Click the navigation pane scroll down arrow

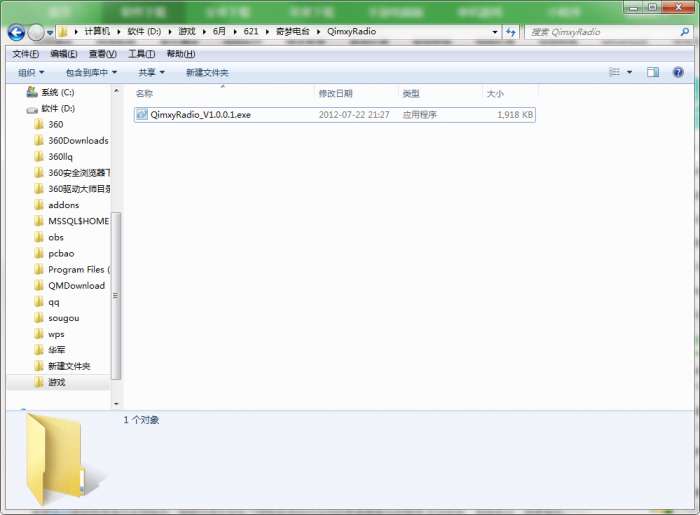116,403
